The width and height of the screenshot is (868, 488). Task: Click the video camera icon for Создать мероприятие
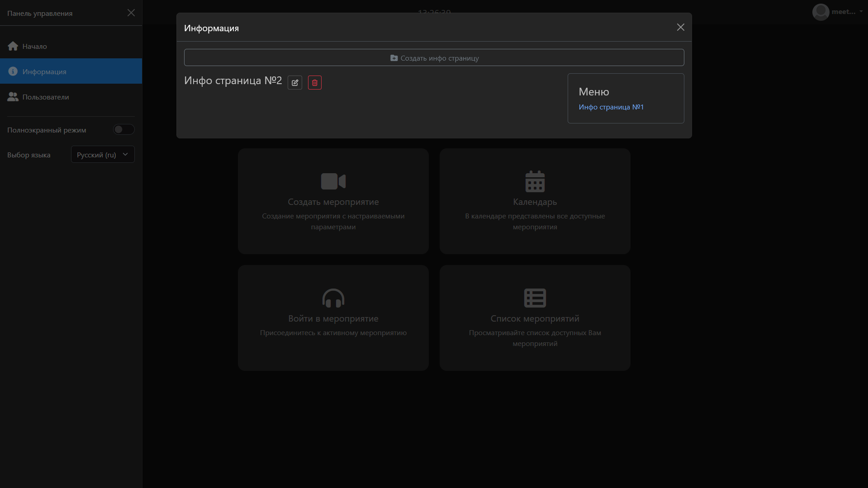click(333, 181)
